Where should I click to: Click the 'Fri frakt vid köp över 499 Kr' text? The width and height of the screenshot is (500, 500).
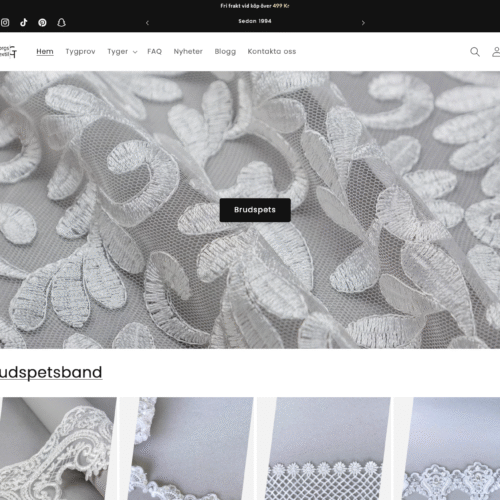[255, 6]
